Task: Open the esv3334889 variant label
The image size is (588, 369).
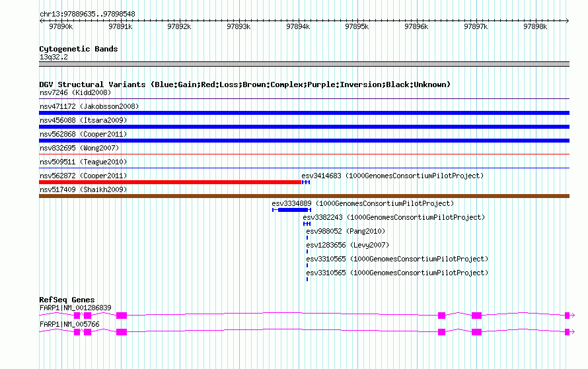Action: (x=363, y=203)
